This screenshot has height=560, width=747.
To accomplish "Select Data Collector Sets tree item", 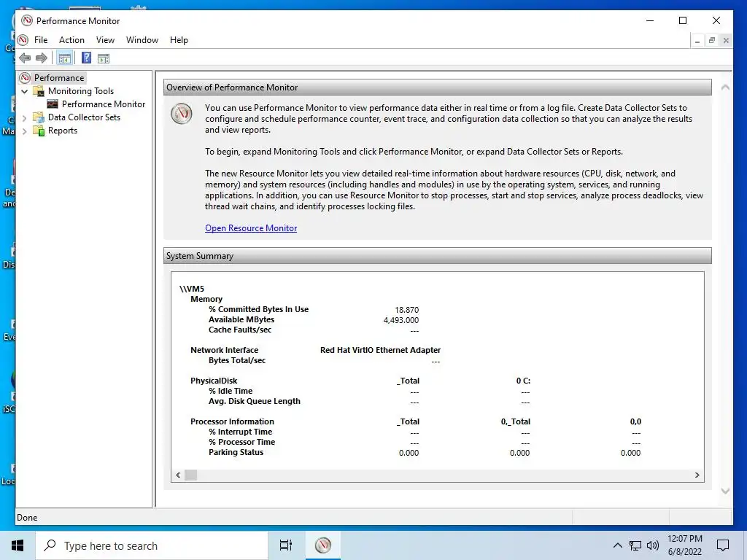I will 85,117.
